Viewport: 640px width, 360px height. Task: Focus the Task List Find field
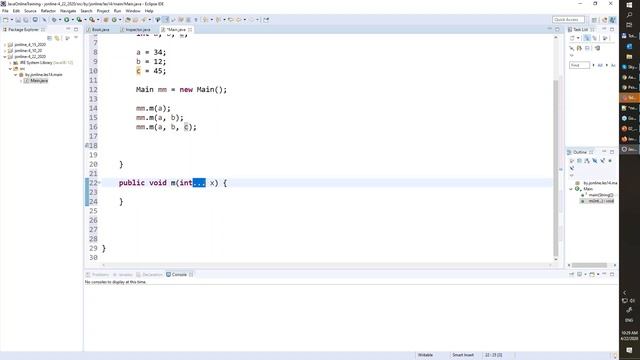(x=579, y=65)
